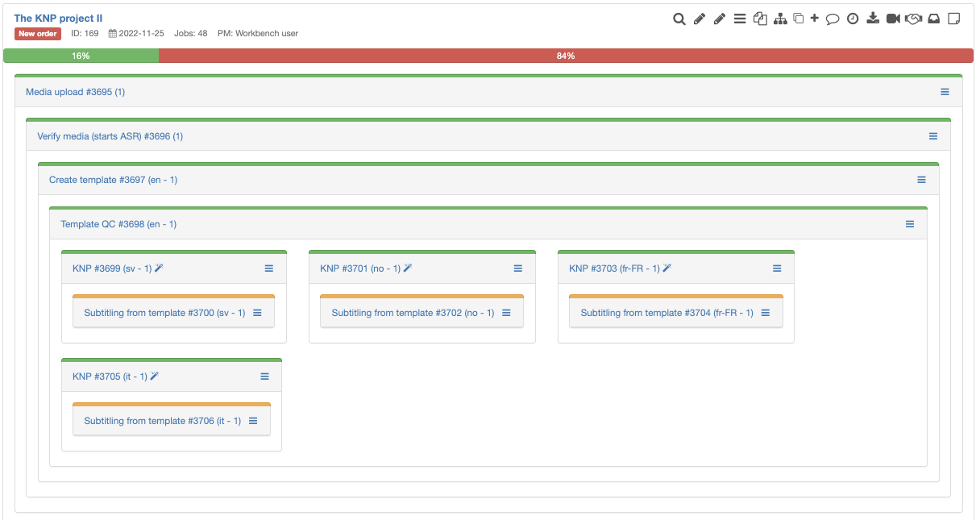
Task: Click the download tray icon
Action: 873,19
